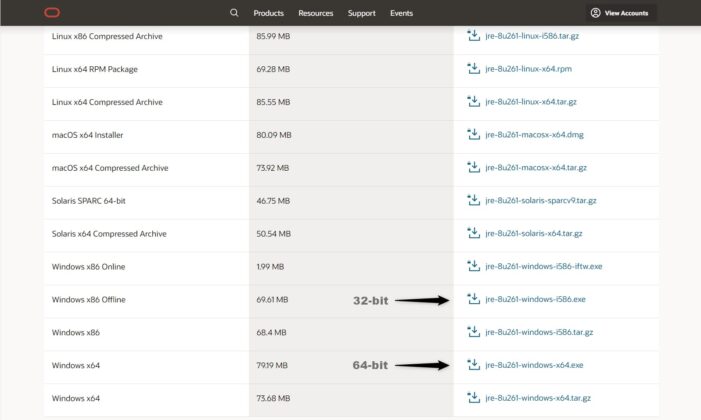Click the View Accounts button
The image size is (701, 420).
tap(620, 13)
